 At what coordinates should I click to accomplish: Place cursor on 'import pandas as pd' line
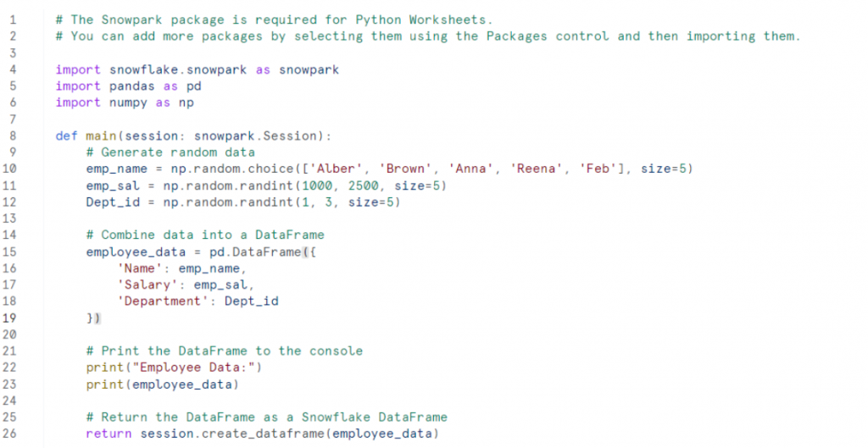129,86
